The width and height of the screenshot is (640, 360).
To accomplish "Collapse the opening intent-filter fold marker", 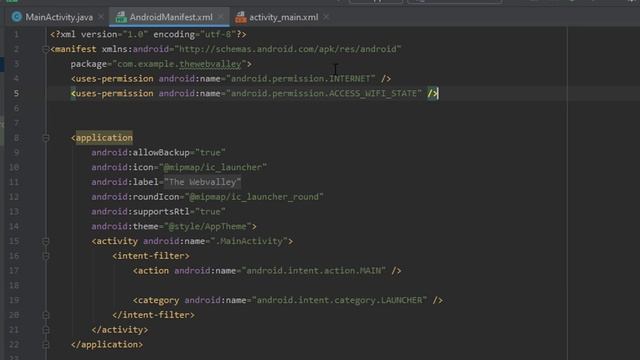I will pos(46,256).
